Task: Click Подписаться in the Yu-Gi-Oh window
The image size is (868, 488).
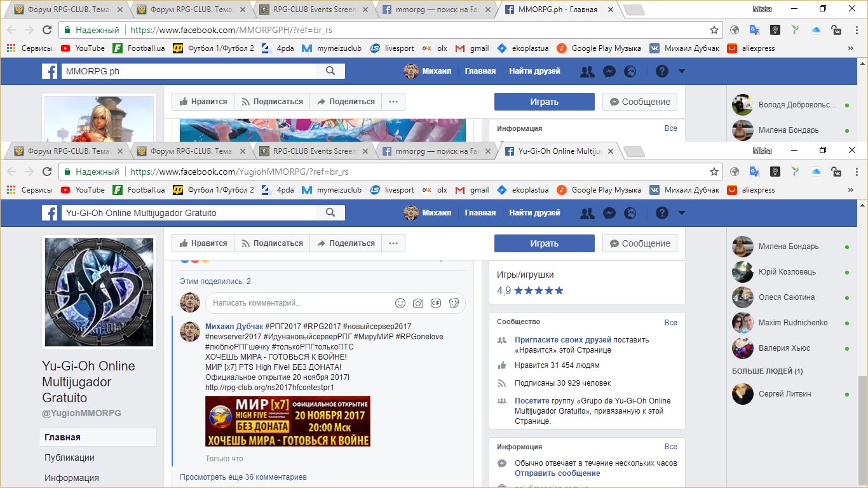Action: (272, 243)
